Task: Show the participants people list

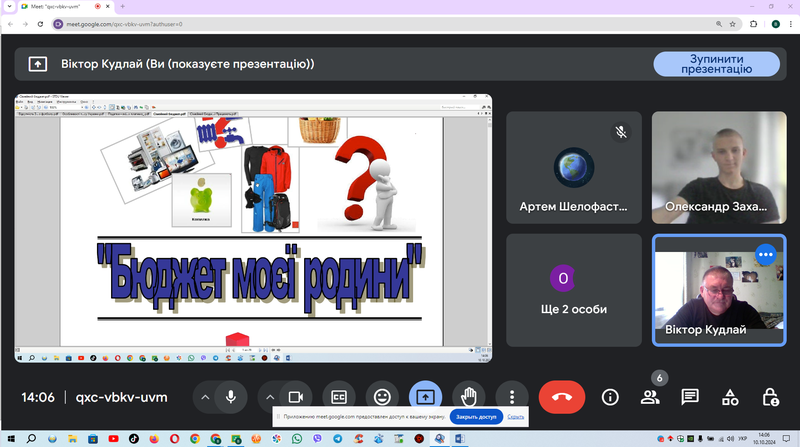Action: (650, 397)
